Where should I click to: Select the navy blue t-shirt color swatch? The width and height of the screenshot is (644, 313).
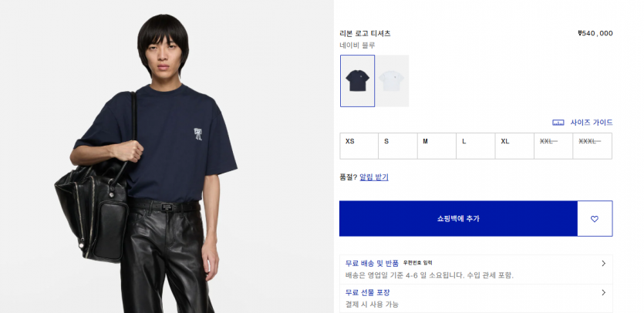point(357,81)
